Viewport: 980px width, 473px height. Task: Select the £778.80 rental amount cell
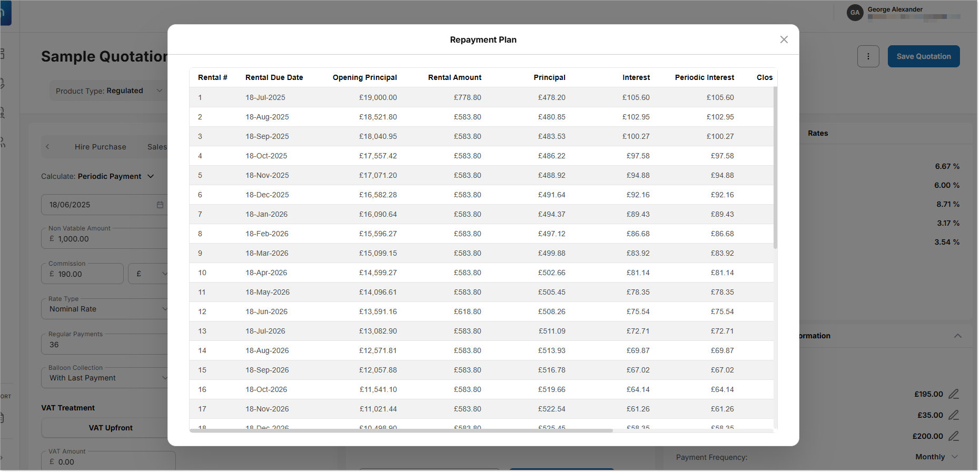tap(467, 97)
